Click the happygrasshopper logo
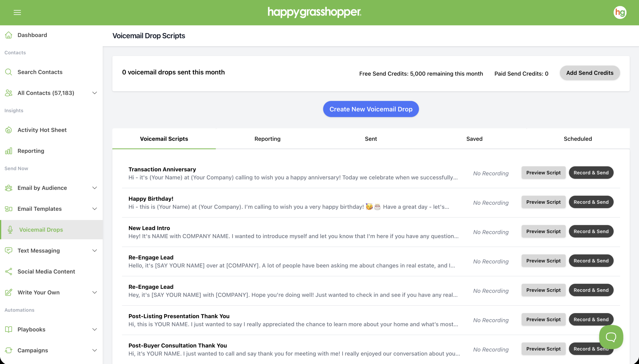Image resolution: width=639 pixels, height=364 pixels. [x=314, y=12]
